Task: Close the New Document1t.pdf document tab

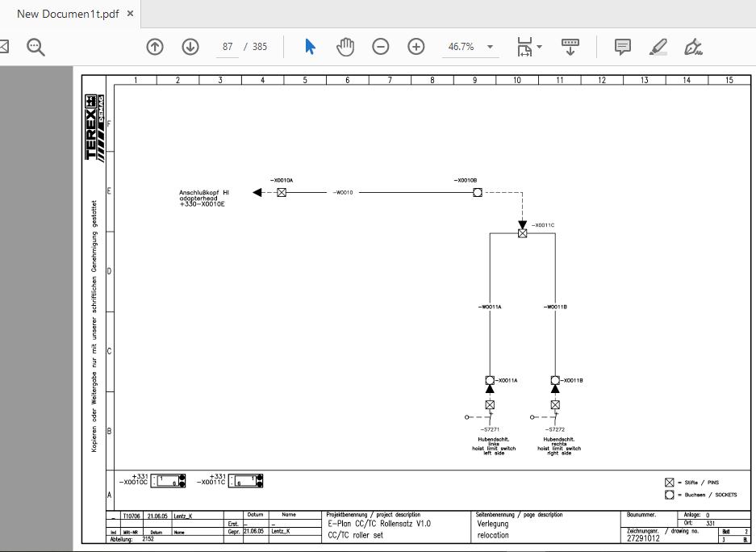Action: click(128, 14)
